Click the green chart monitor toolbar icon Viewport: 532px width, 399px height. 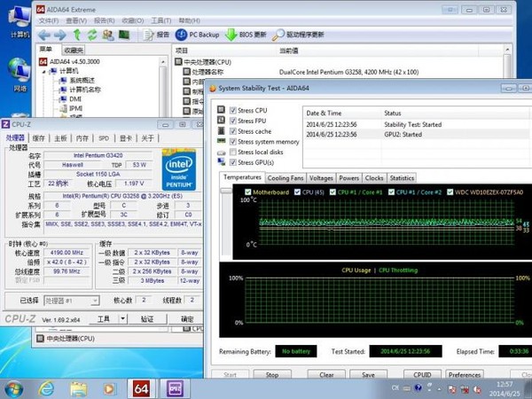coord(124,35)
